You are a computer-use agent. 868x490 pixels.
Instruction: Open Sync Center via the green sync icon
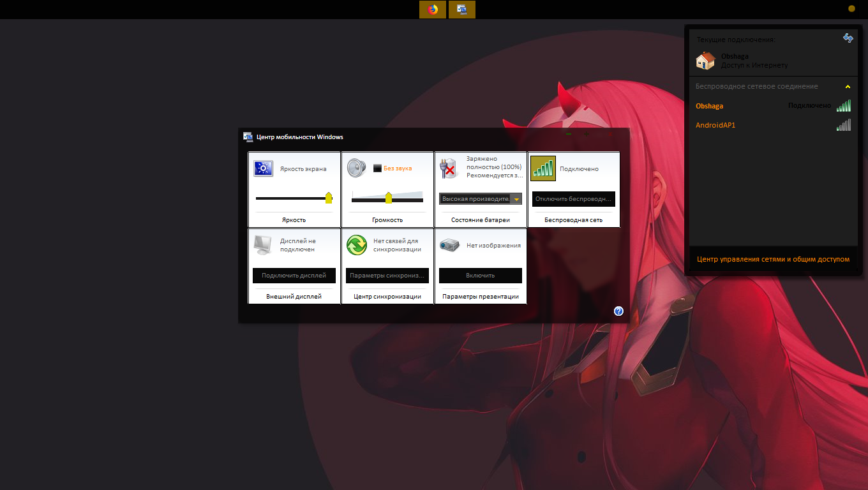356,245
